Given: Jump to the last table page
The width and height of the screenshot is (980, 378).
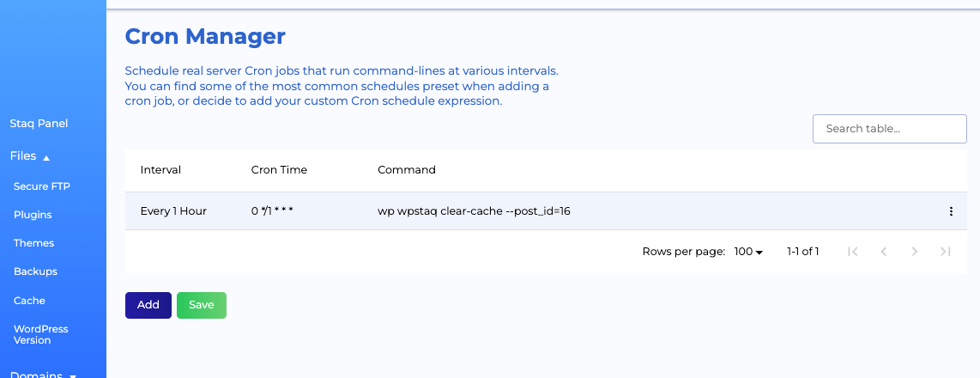Looking at the screenshot, I should click(x=945, y=252).
